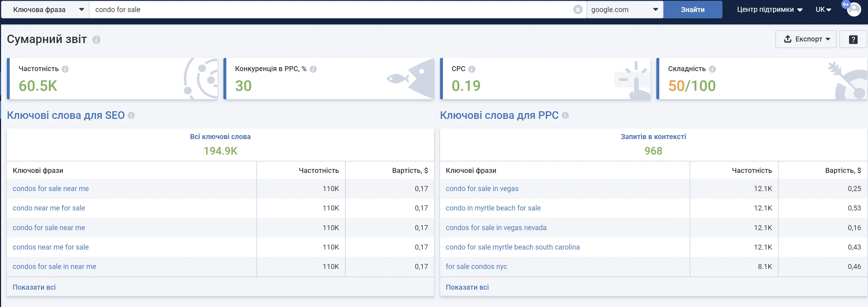Image resolution: width=868 pixels, height=307 pixels.
Task: Expand the Ключова фраза search type dropdown
Action: point(81,9)
